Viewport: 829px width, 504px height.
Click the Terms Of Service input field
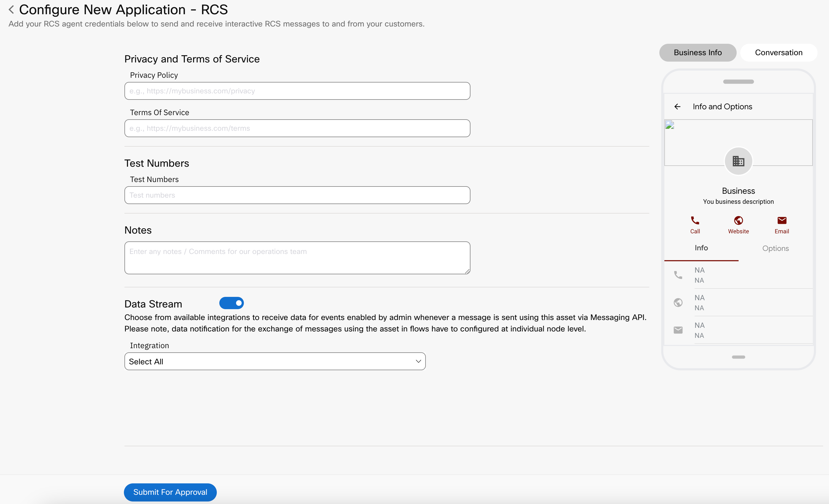[297, 128]
